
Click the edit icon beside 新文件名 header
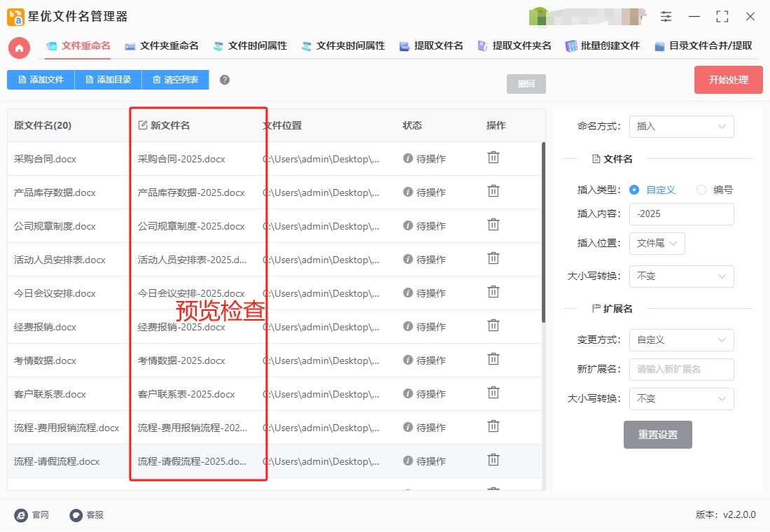point(142,125)
